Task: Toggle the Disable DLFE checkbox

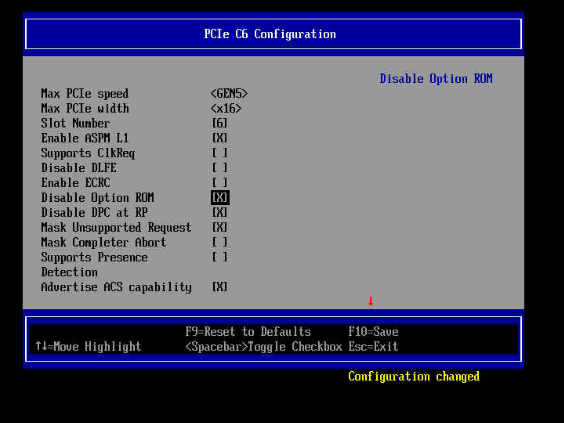Action: tap(219, 168)
